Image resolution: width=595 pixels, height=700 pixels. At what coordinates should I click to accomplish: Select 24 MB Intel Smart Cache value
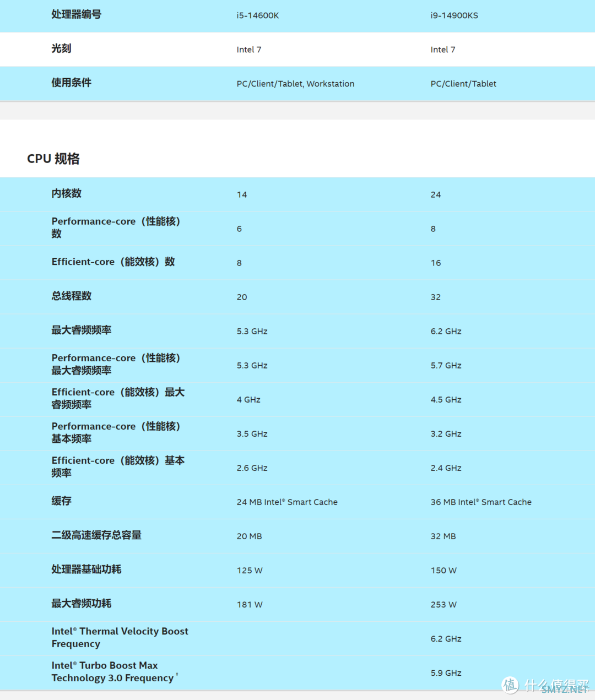(287, 502)
